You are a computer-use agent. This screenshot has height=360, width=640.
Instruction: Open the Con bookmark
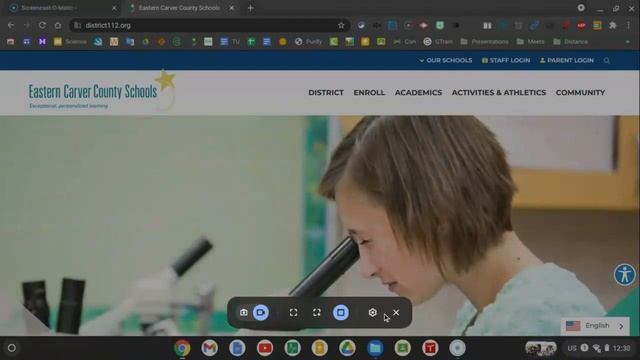coord(404,42)
